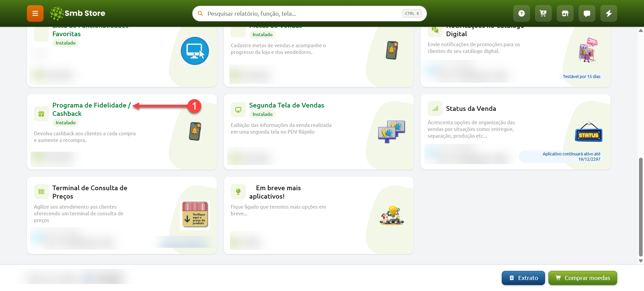Open Terminal de Consulta de Preços title
This screenshot has width=644, height=291.
(90, 192)
